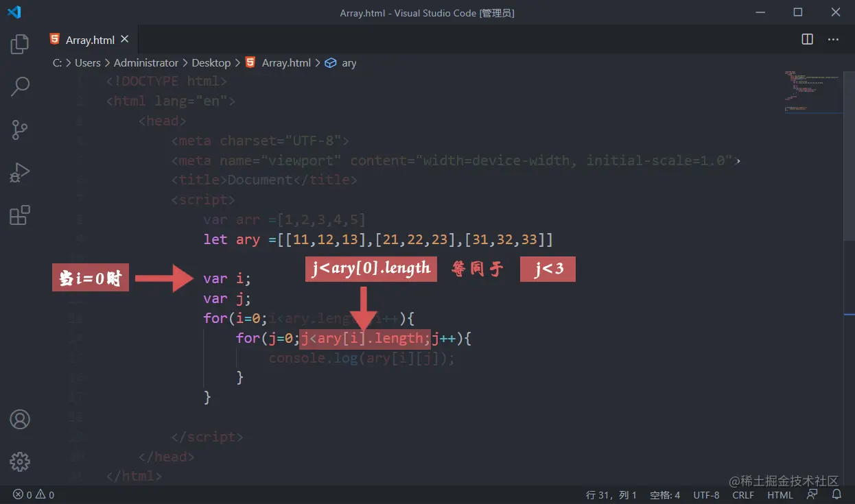Open the feedback icon in status bar
Screen dimensions: 855x504
pos(812,494)
